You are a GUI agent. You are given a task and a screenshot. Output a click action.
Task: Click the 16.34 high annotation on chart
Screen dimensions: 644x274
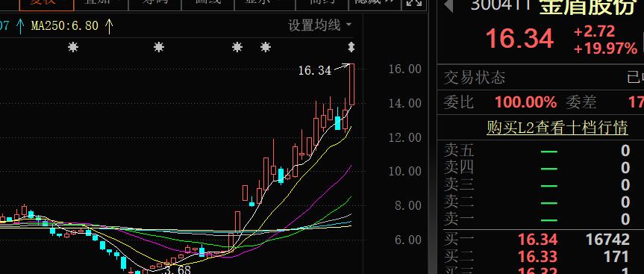[x=315, y=71]
